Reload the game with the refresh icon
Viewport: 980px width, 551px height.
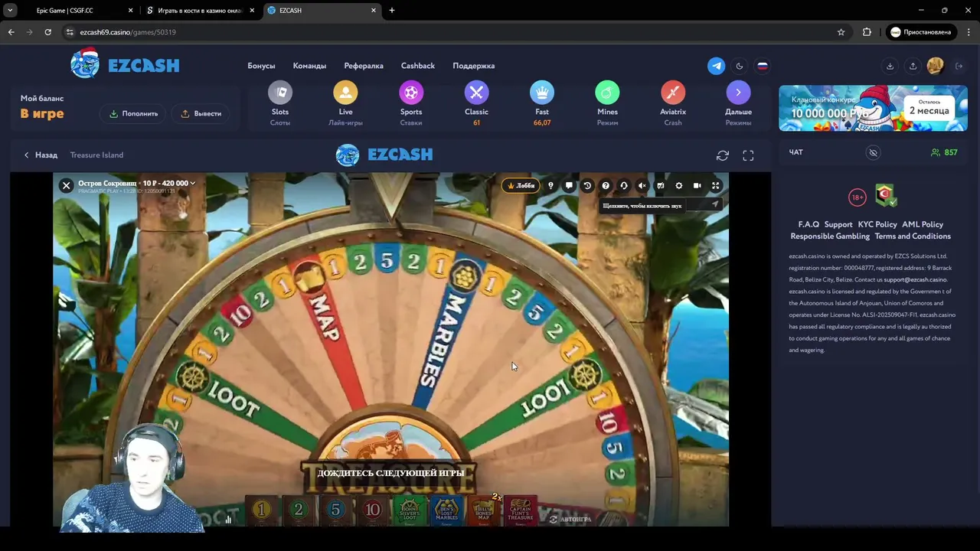722,155
